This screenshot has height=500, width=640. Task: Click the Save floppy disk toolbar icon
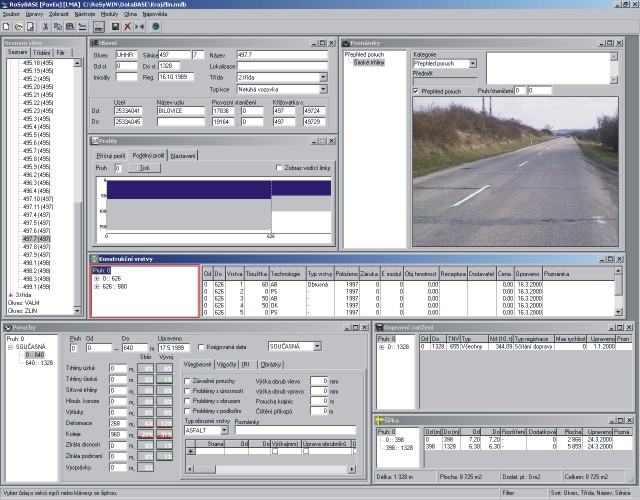(x=113, y=25)
